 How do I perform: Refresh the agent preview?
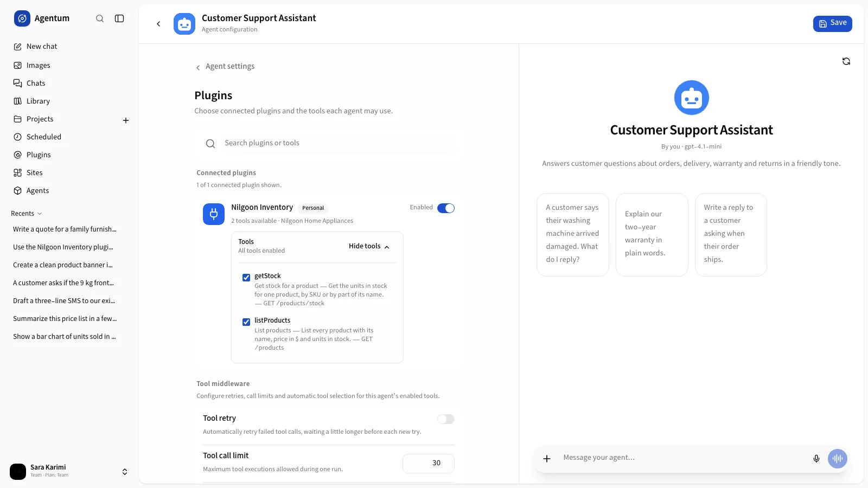pyautogui.click(x=846, y=61)
